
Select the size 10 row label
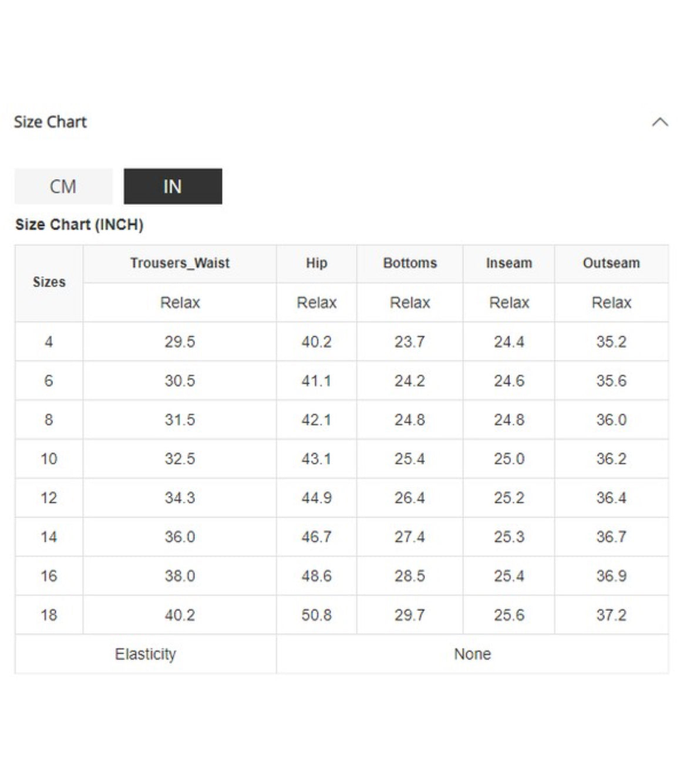tap(49, 459)
